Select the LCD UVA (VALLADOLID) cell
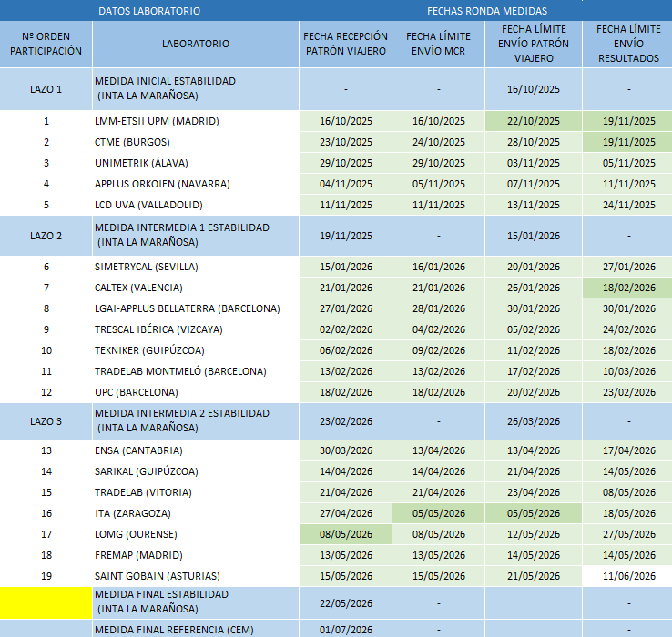The height and width of the screenshot is (637, 672). click(x=196, y=205)
